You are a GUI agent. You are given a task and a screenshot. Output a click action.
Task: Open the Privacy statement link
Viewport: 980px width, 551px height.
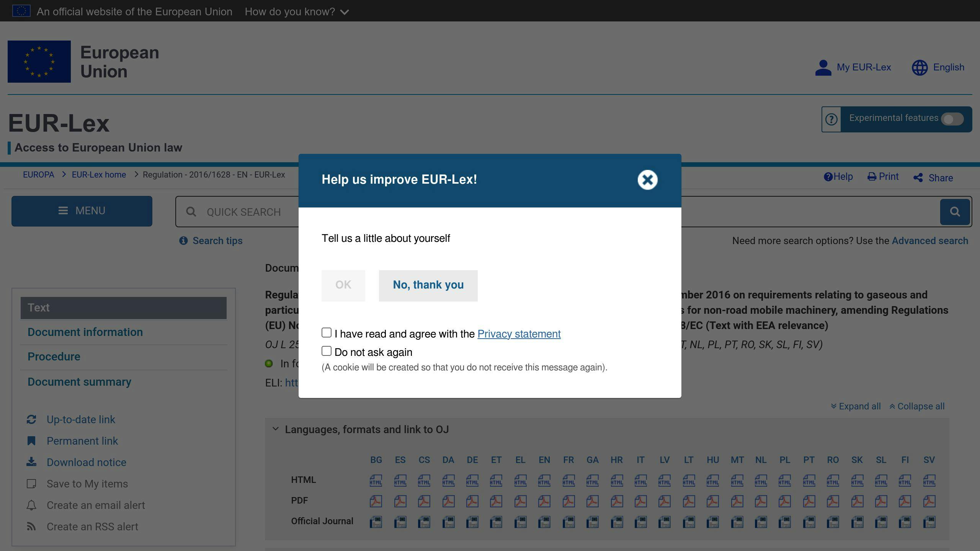point(519,334)
